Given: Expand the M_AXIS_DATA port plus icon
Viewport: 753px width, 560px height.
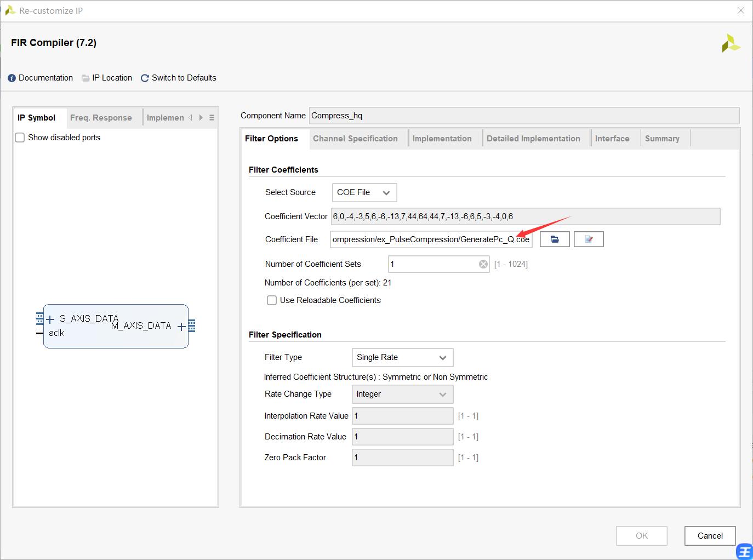Looking at the screenshot, I should tap(181, 327).
